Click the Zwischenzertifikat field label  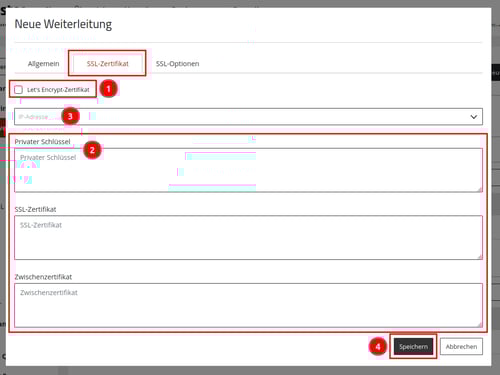pyautogui.click(x=43, y=277)
